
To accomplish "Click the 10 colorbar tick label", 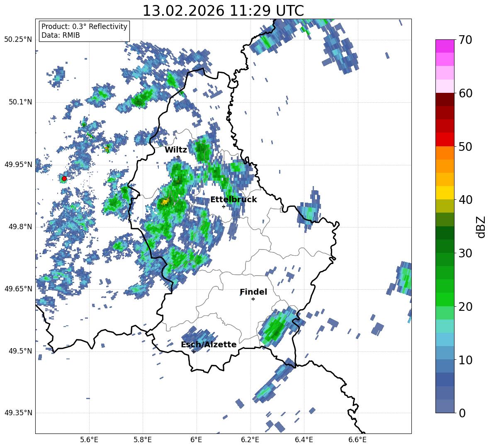I will point(466,360).
